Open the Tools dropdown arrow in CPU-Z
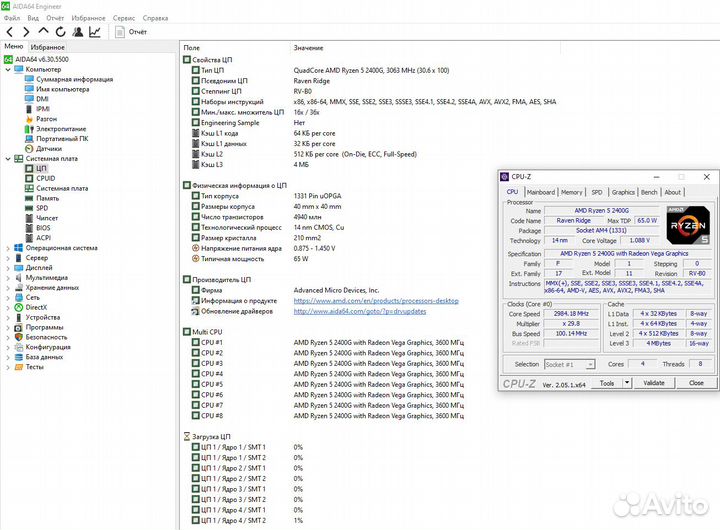Image resolution: width=720 pixels, height=530 pixels. 627,383
